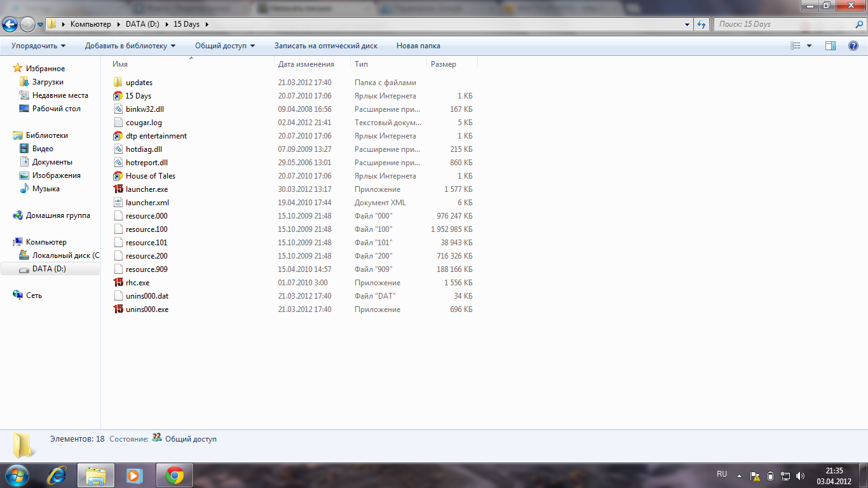Click the change view icon

tap(795, 46)
